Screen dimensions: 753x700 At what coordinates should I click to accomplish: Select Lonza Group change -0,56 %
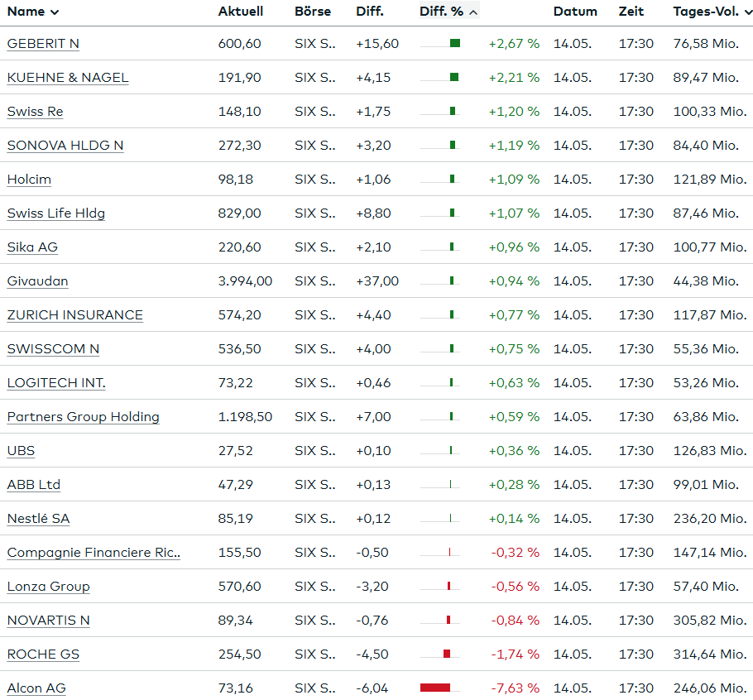coord(516,587)
